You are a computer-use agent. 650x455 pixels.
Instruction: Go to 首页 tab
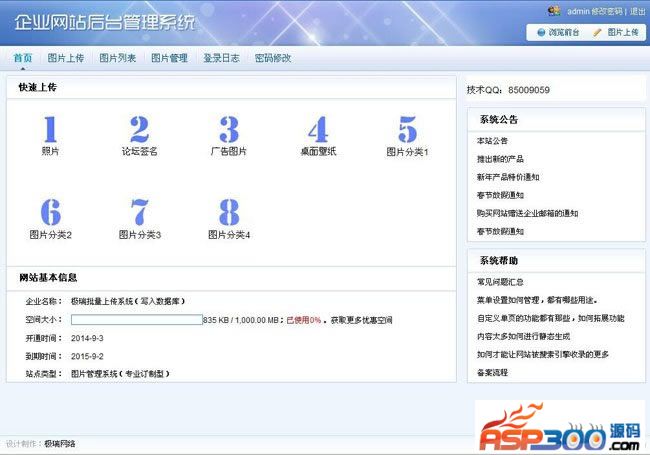(23, 58)
